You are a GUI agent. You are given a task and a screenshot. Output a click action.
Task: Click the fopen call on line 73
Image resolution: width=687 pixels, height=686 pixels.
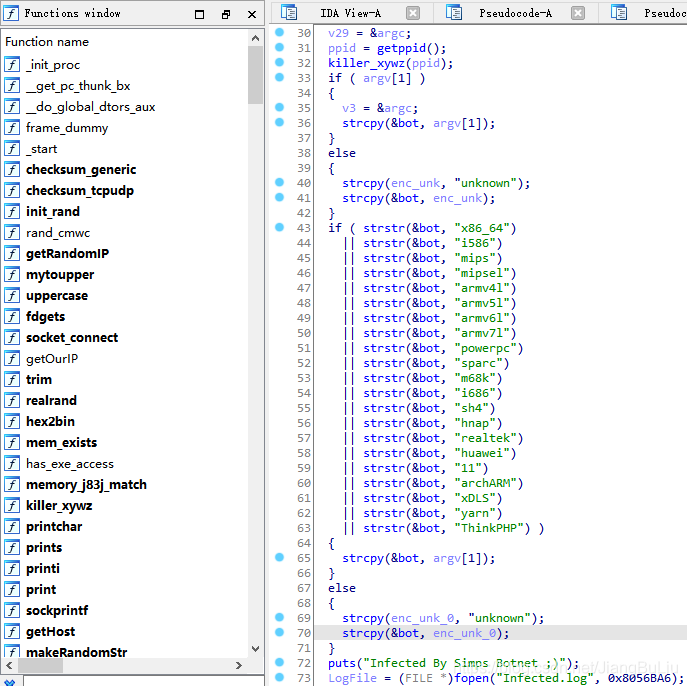pyautogui.click(x=471, y=678)
